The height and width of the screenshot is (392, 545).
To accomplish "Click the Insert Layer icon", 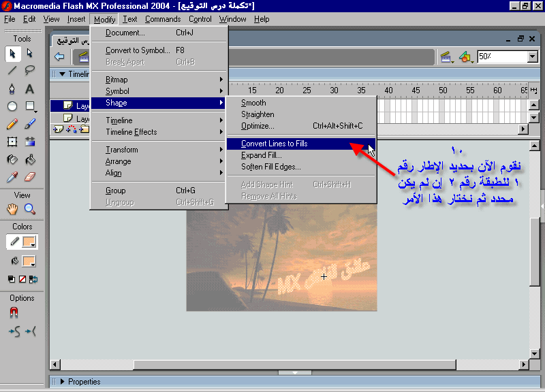I will (x=58, y=129).
